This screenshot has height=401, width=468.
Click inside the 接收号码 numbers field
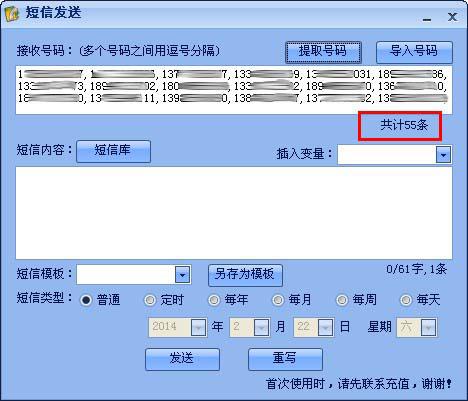[234, 90]
